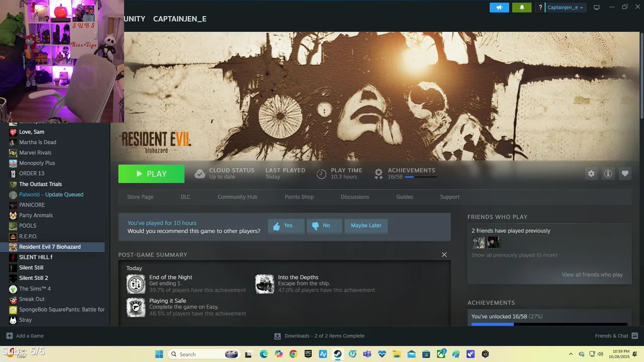Click Add a Game link
644x362 pixels.
[x=30, y=336]
